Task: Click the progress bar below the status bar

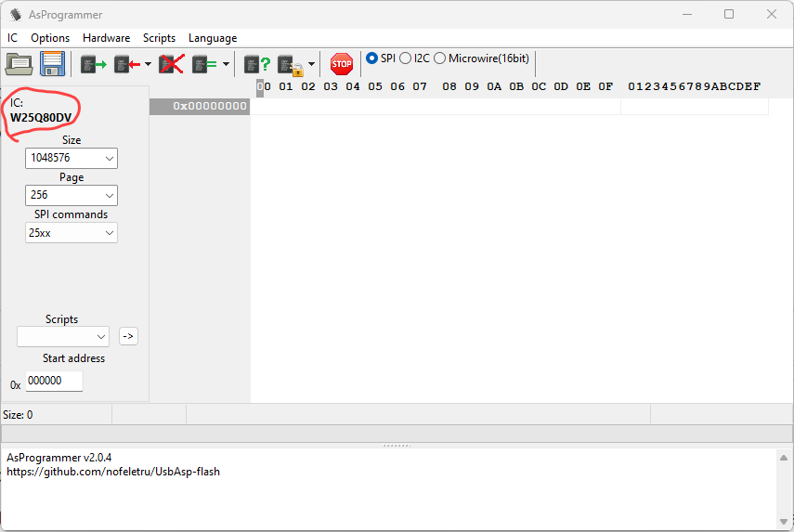Action: tap(397, 434)
